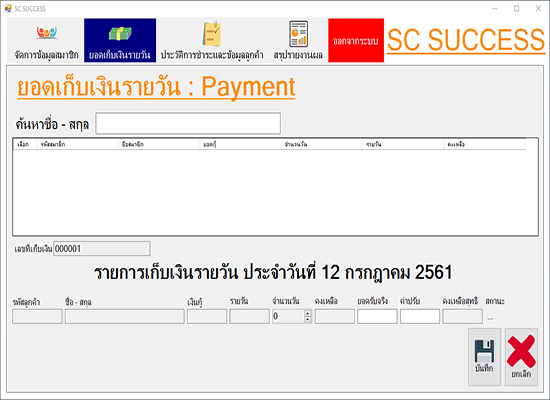The width and height of the screenshot is (550, 400).
Task: Select the daily payment money icon
Action: coord(120,34)
